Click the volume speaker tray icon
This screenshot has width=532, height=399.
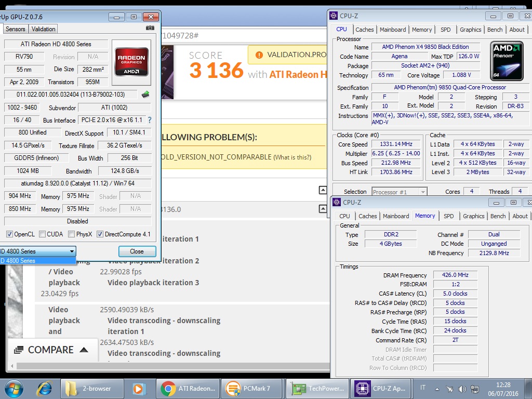click(x=462, y=389)
